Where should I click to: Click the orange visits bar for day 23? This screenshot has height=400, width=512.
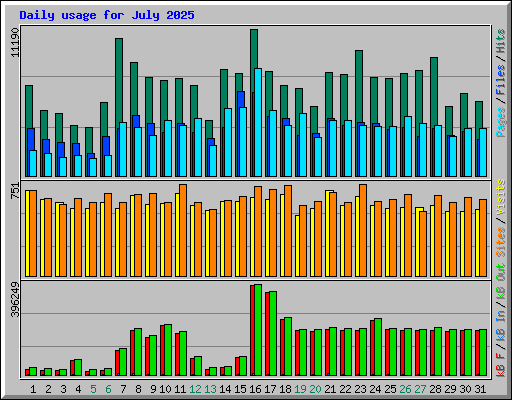point(363,230)
